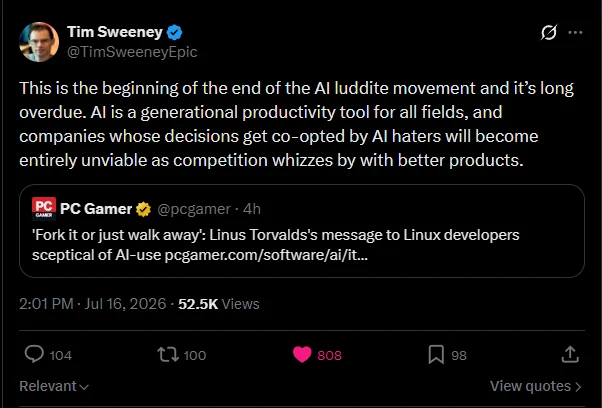Click the reply speech bubble icon

coord(34,354)
